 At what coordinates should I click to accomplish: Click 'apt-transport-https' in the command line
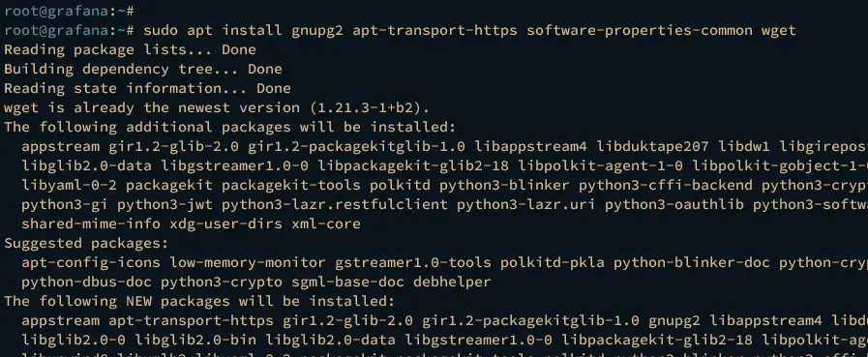coord(435,30)
